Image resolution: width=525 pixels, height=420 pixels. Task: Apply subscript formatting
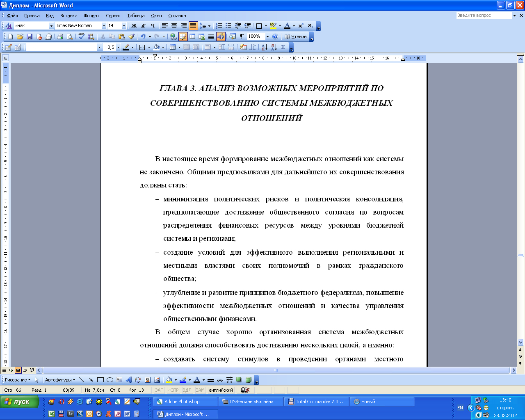pos(310,26)
